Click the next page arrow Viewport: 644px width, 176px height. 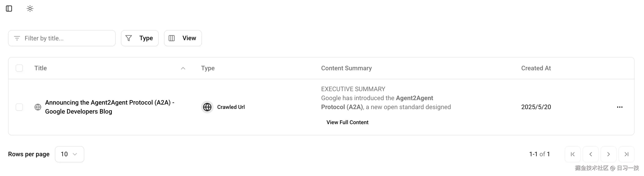click(608, 154)
